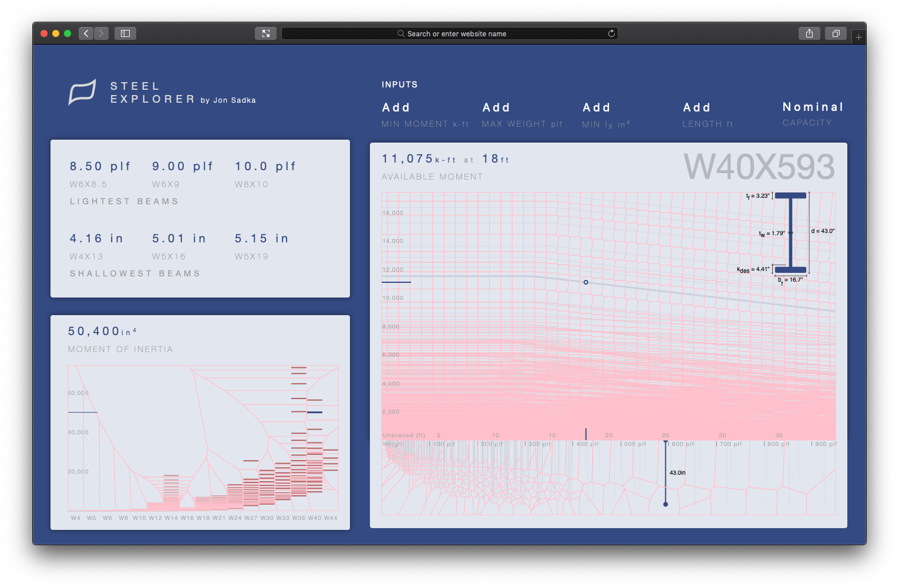Click the d = 43.0" dimension label

coord(823,231)
